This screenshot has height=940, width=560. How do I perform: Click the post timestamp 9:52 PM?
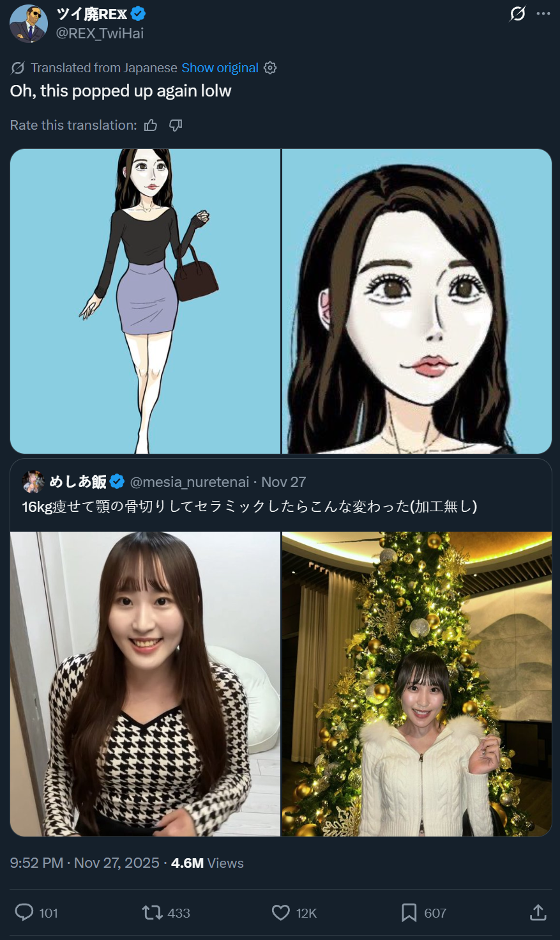[36, 863]
